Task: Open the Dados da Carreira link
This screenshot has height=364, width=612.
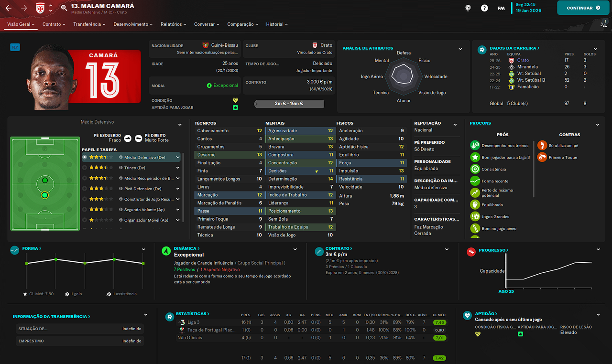Action: coord(514,48)
